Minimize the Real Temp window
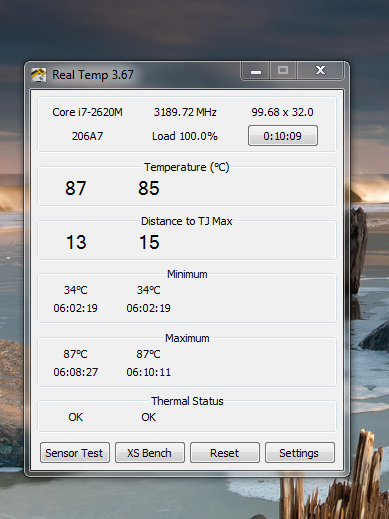Screen dimensions: 389x519 pos(256,71)
